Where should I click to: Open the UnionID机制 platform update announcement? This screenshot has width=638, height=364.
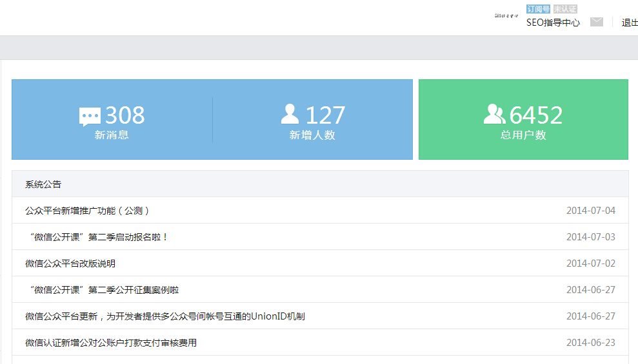[164, 316]
